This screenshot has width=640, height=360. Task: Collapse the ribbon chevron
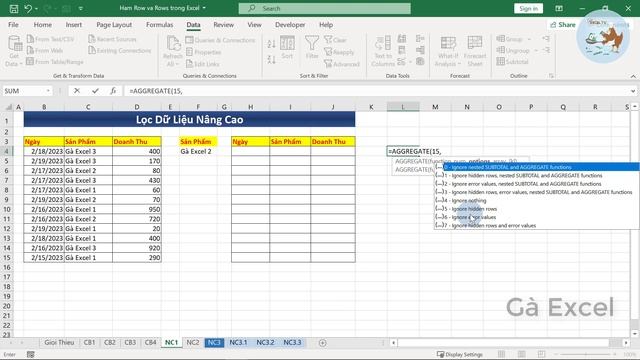[633, 76]
